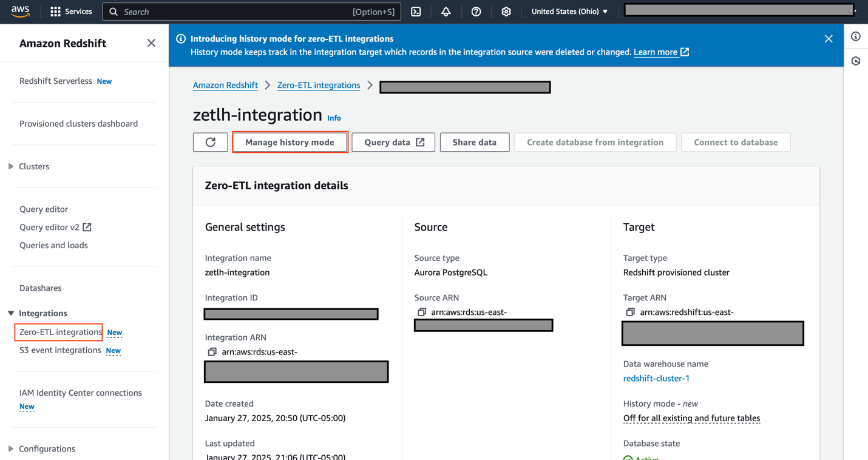The width and height of the screenshot is (868, 460).
Task: Click the Integration ARN text arn:aws:rds:us-east-
Action: point(260,352)
